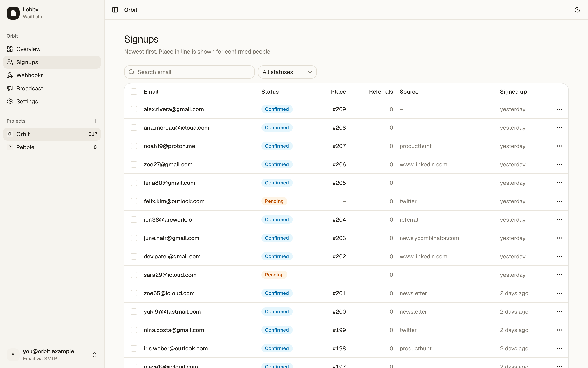Screen dimensions: 588x368
Task: Select the Orbit project
Action: [x=52, y=134]
